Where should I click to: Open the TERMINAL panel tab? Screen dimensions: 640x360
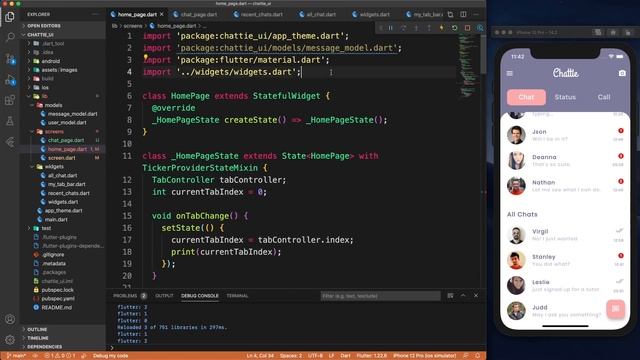pos(237,296)
